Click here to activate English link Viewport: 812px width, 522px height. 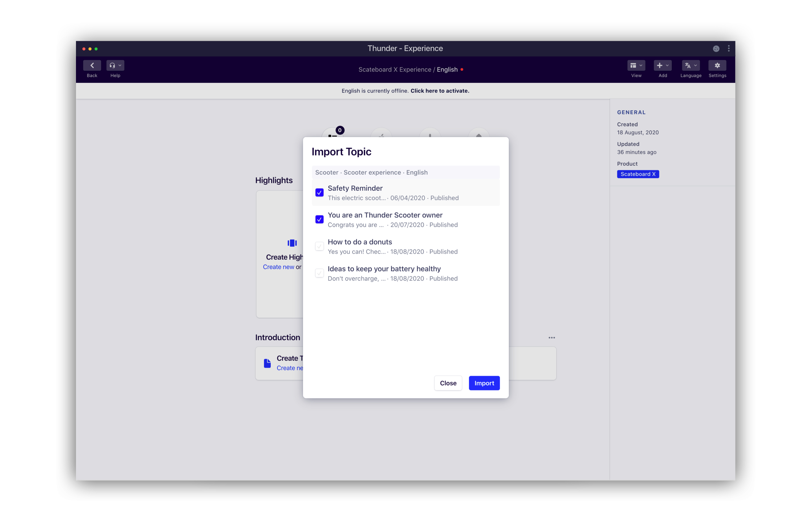click(x=440, y=91)
